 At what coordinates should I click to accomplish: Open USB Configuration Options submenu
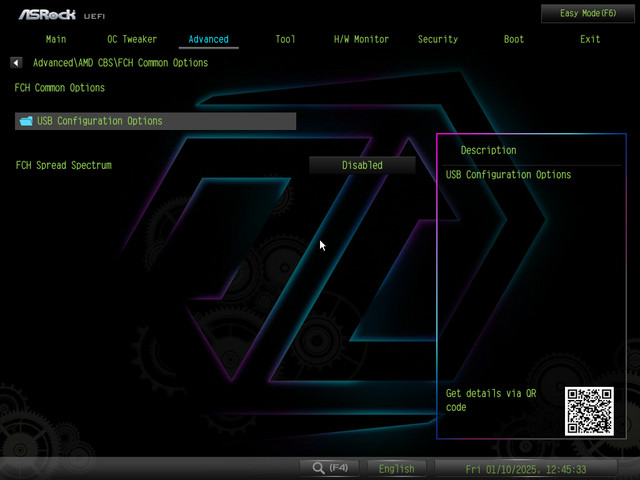point(156,121)
